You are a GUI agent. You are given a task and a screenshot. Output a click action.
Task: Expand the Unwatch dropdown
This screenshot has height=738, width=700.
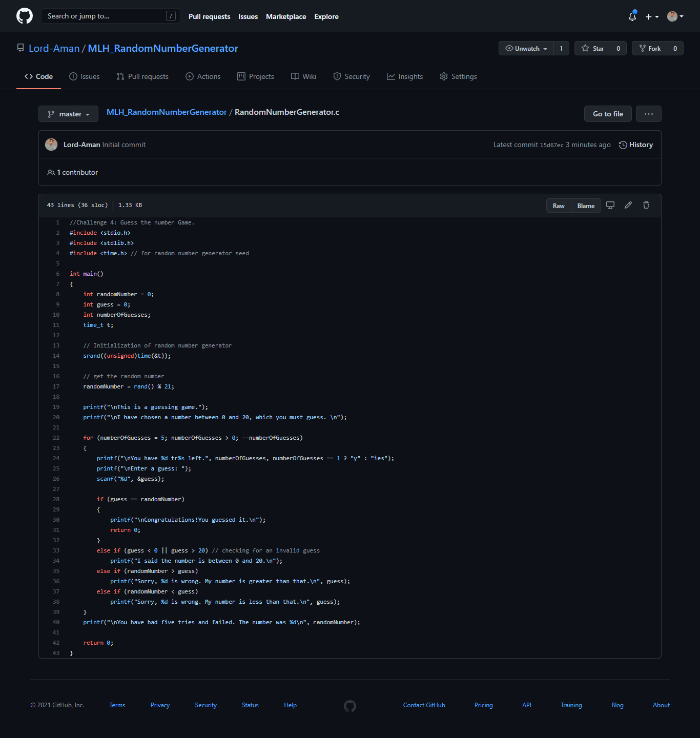(526, 48)
